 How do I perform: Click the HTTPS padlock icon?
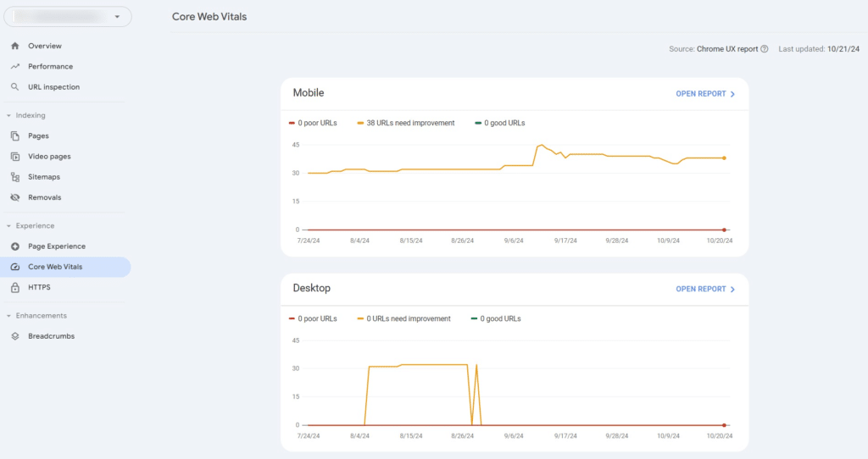(x=15, y=287)
